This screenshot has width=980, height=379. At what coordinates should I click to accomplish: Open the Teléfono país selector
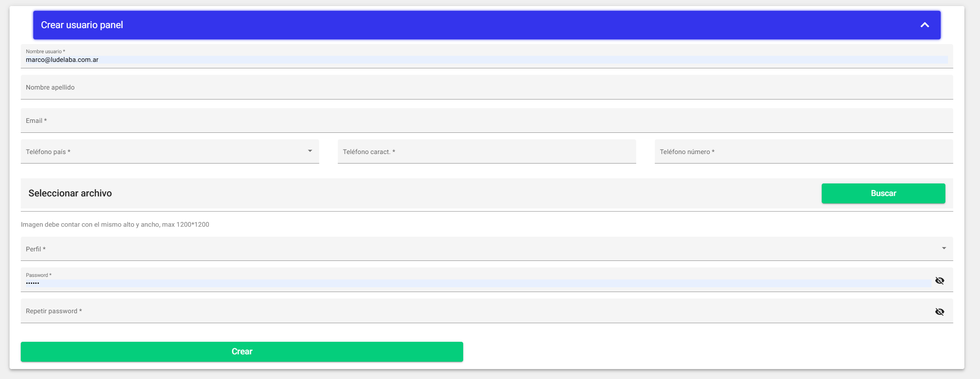click(170, 151)
